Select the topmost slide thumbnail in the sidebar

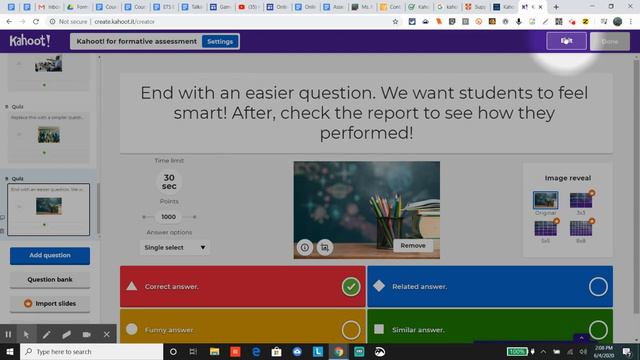pos(49,72)
